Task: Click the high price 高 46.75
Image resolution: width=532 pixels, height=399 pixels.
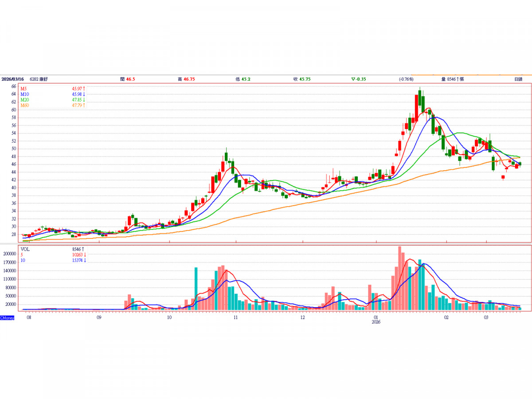Action: point(187,79)
